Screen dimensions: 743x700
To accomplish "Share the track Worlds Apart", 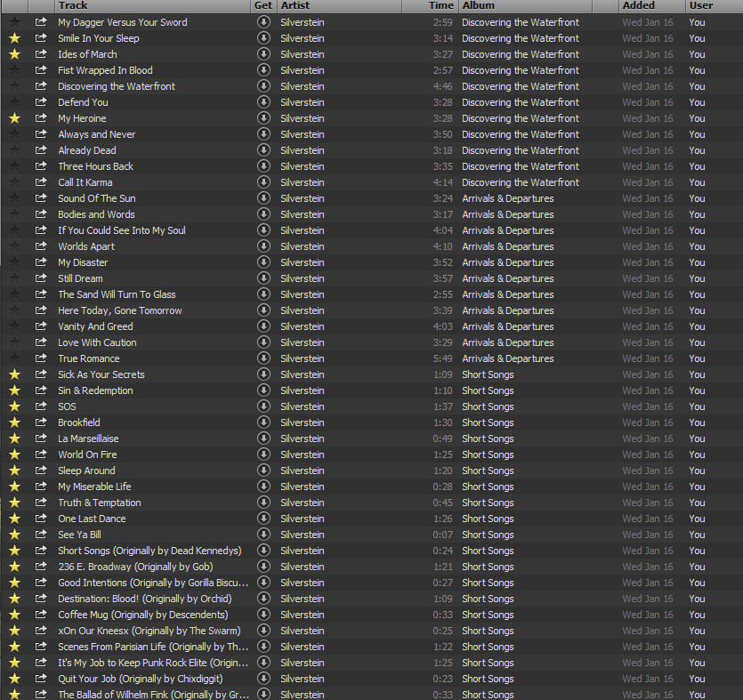I will pos(41,245).
